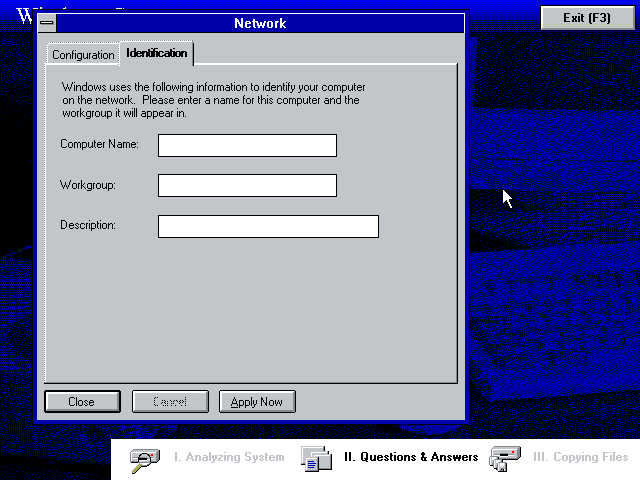The width and height of the screenshot is (640, 480).
Task: Click the 'Computer Name:' label
Action: pos(100,144)
